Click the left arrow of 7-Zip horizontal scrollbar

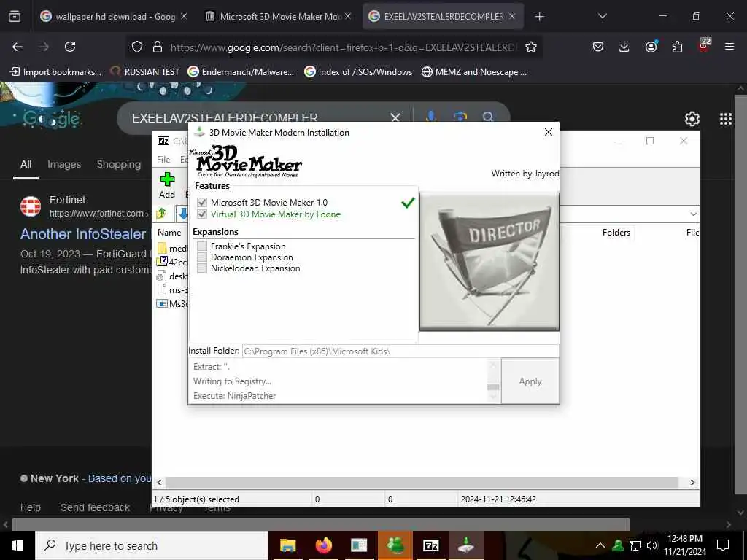click(x=159, y=483)
